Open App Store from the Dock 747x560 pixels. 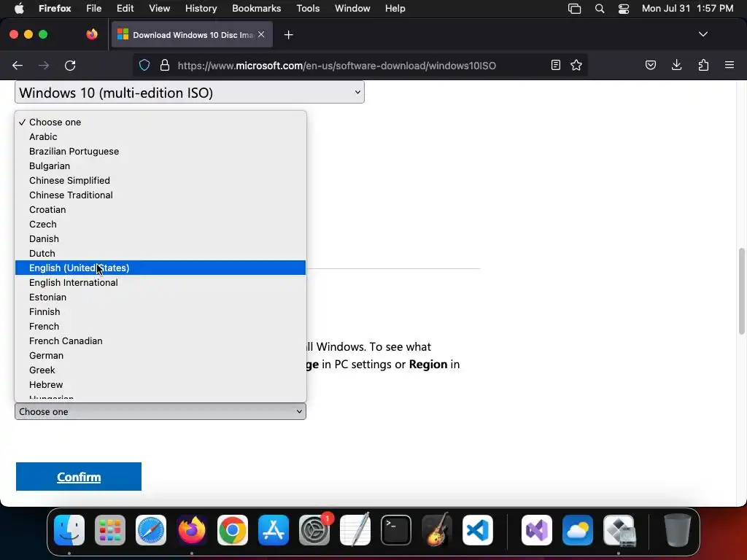[x=274, y=530]
